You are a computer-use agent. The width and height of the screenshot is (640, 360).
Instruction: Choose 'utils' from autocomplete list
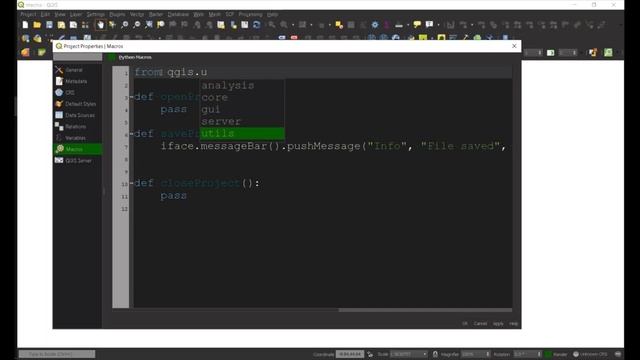point(242,133)
